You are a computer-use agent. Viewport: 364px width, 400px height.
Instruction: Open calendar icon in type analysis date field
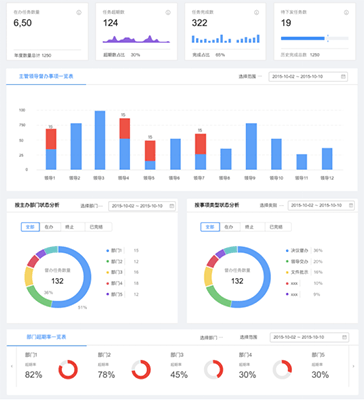click(351, 205)
